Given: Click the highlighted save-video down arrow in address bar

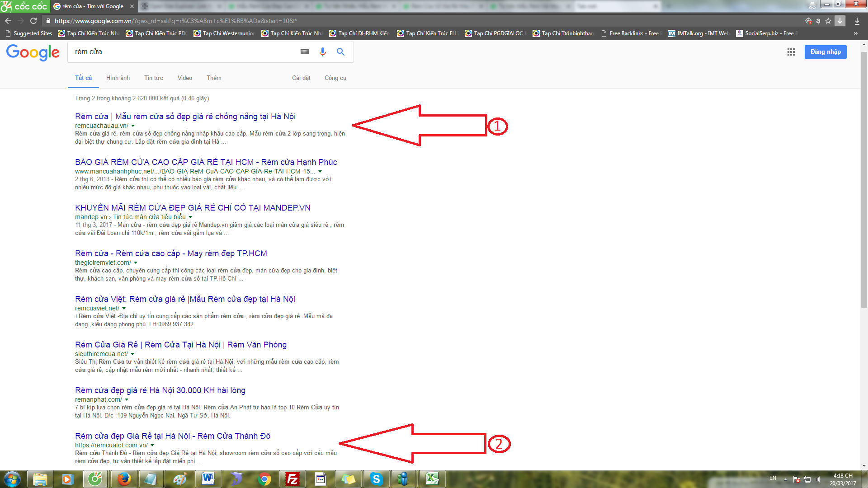Looking at the screenshot, I should point(840,21).
